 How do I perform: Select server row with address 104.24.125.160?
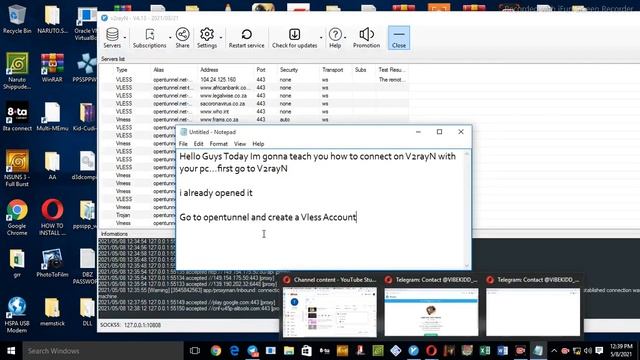[x=254, y=80]
